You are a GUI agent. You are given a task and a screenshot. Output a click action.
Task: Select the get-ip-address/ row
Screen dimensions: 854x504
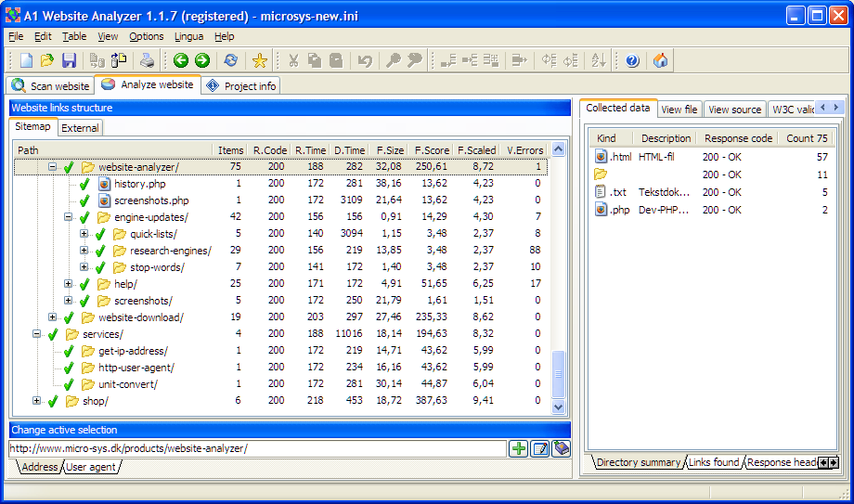pyautogui.click(x=281, y=351)
